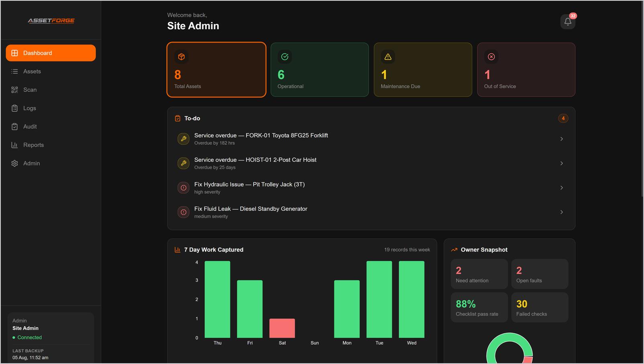The width and height of the screenshot is (644, 364).
Task: Click the To-do clipboard icon
Action: coord(177,118)
